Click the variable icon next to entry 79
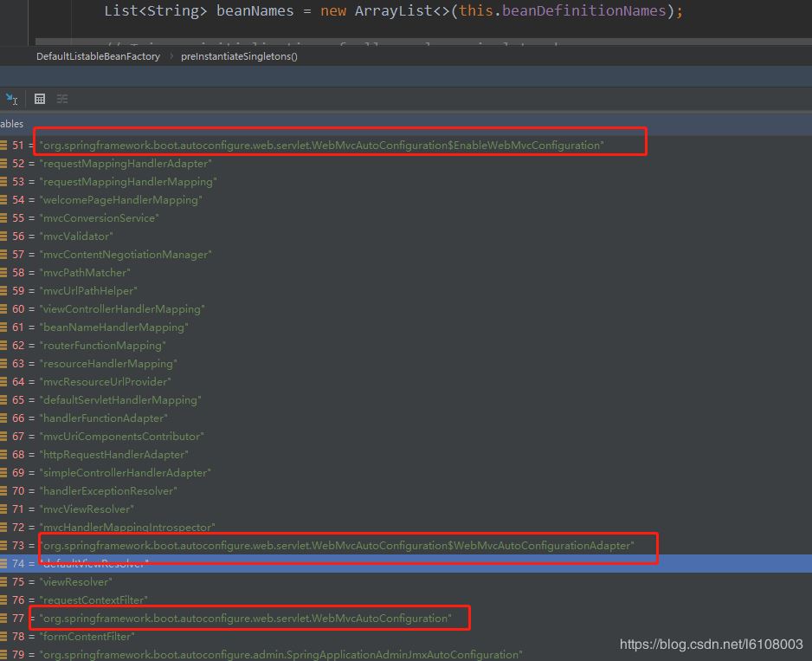This screenshot has height=661, width=812. [5, 654]
